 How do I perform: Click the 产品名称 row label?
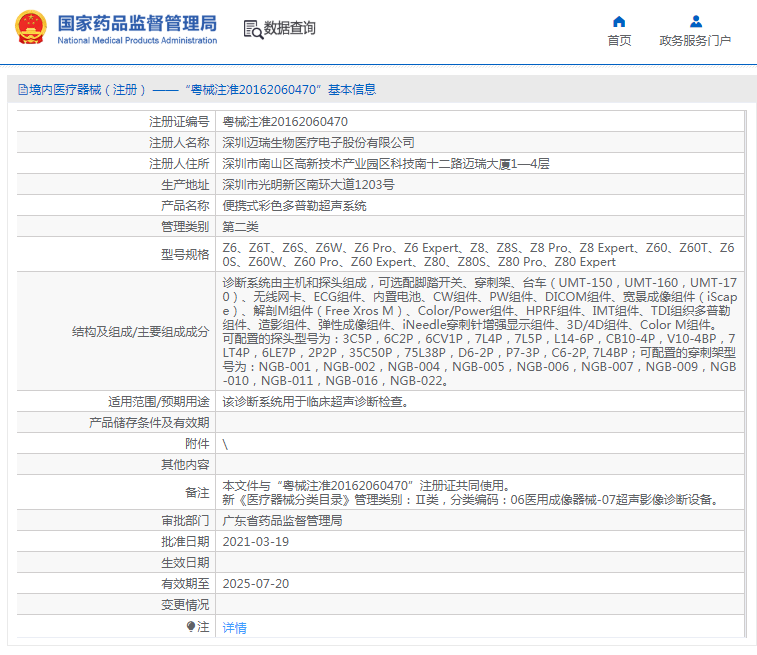click(x=185, y=206)
